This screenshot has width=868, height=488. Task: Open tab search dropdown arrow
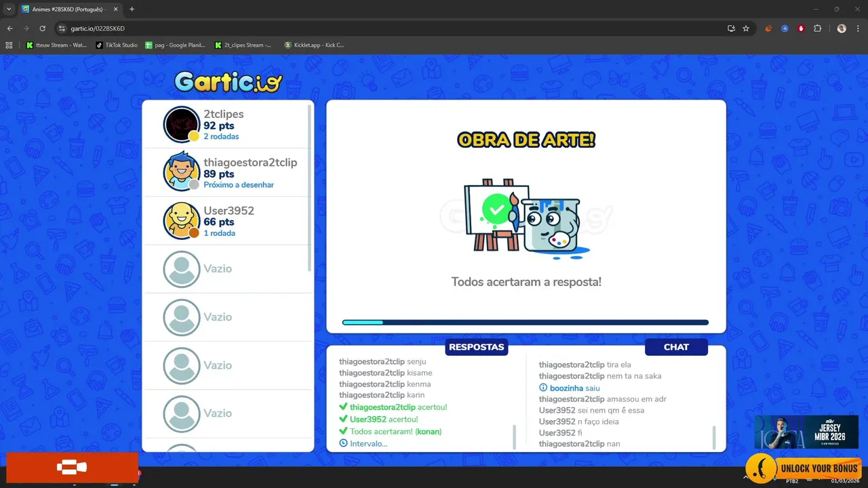(x=9, y=9)
